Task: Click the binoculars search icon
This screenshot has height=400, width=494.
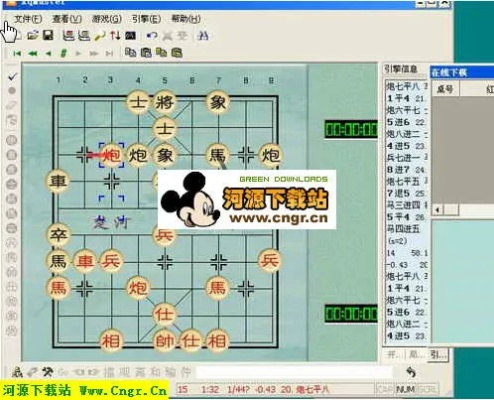Action: 203,35
